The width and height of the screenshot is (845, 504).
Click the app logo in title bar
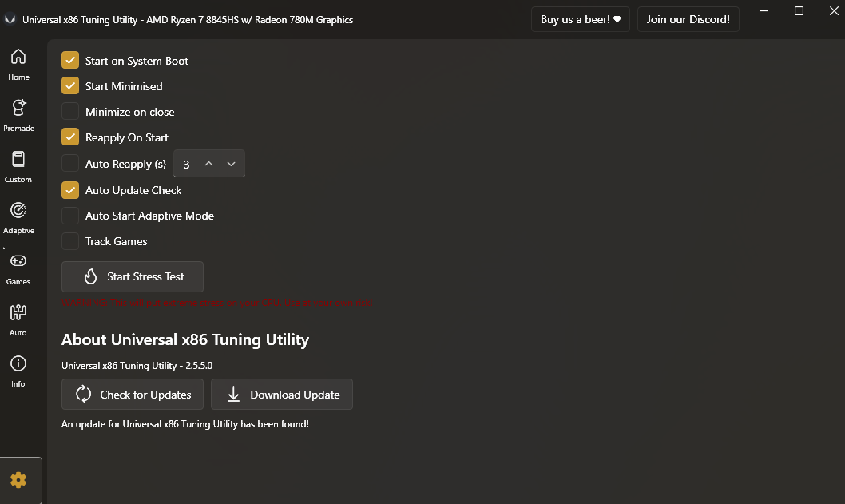click(10, 19)
